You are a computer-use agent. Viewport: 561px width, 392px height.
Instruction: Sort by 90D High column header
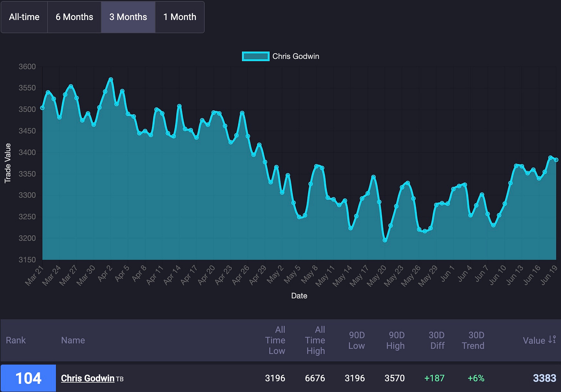tap(396, 340)
